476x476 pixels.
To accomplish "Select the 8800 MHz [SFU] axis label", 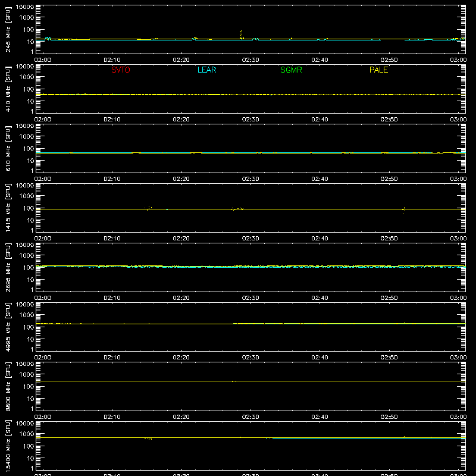I will (x=8, y=386).
